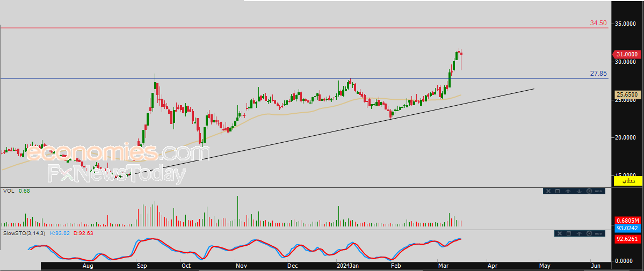Click the red 31.0000 current price tag
Screen dimensions: 644x271
627,54
